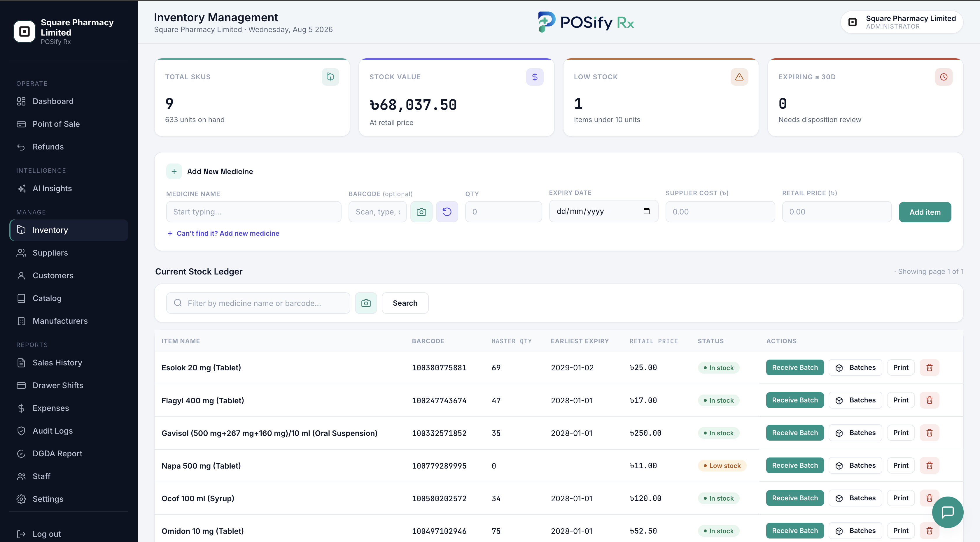Go to Manufacturers

(x=69, y=321)
